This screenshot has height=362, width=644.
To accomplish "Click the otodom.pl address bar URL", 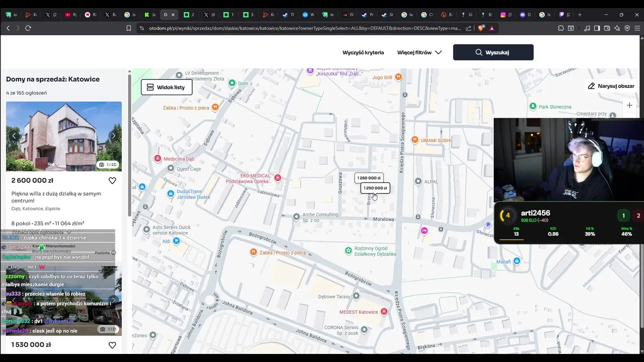I will (304, 28).
